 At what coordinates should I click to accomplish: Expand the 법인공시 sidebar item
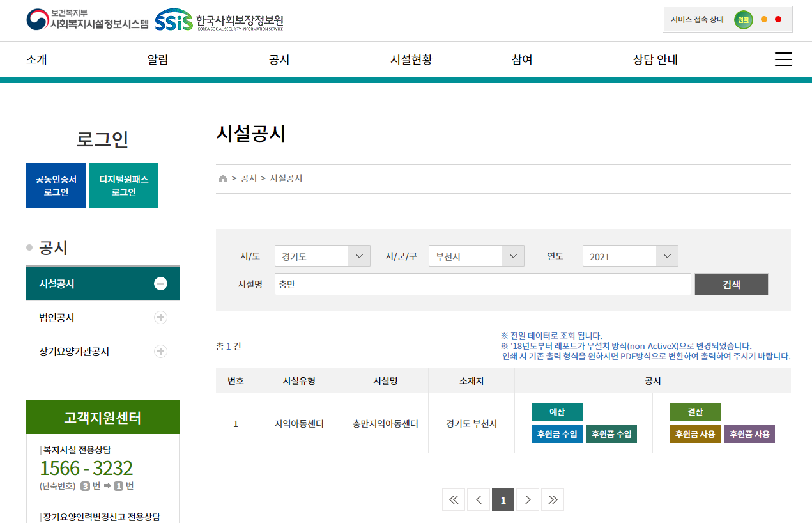[x=161, y=318]
